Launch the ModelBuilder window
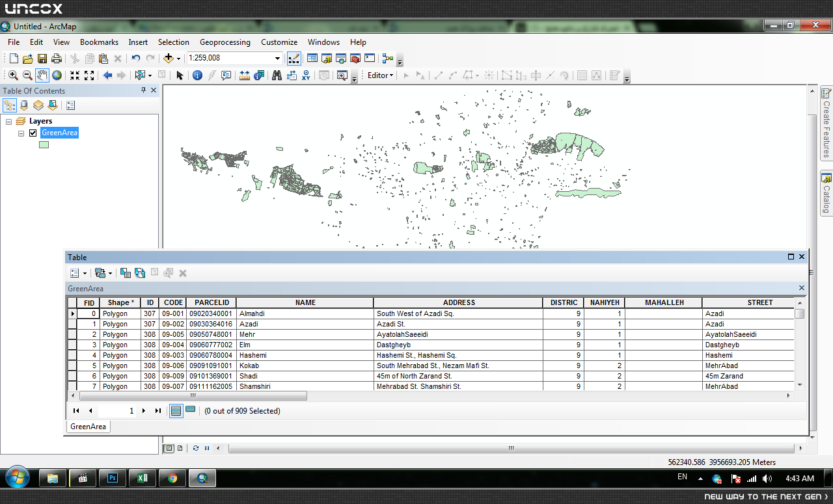The height and width of the screenshot is (504, 833). [388, 58]
